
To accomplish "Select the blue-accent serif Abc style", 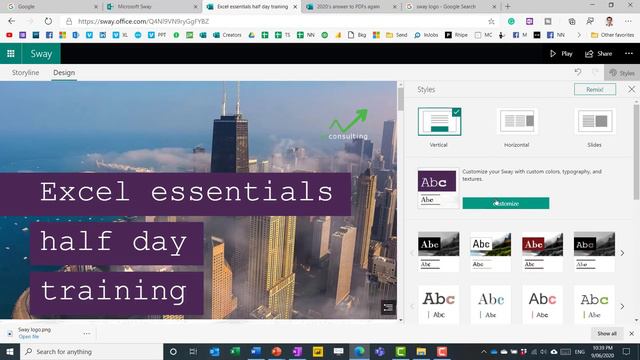I will (491, 305).
